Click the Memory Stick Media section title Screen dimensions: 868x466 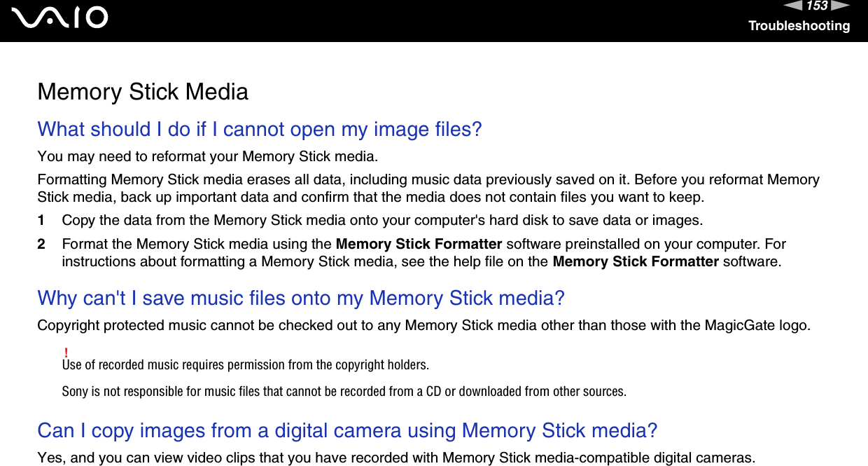coord(143,92)
